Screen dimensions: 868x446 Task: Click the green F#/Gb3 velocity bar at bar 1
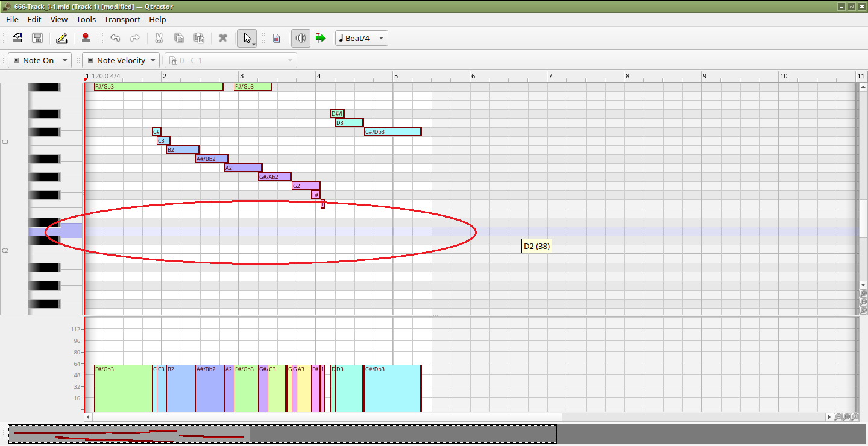pyautogui.click(x=123, y=388)
